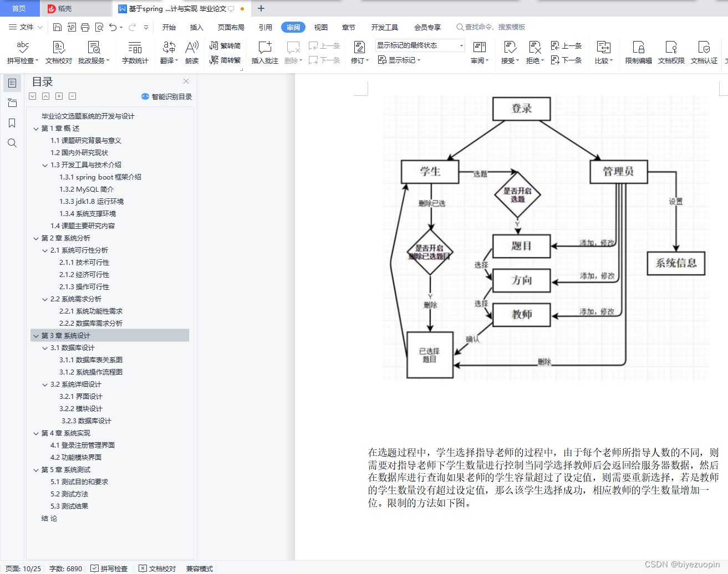Click the track changes (修订) icon
This screenshot has width=728, height=574.
coord(359,48)
